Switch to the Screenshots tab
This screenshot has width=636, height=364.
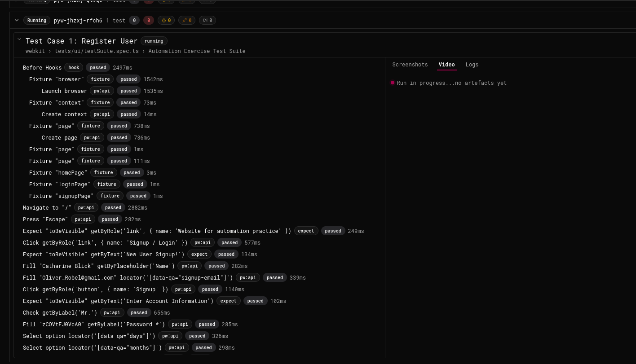tap(410, 65)
